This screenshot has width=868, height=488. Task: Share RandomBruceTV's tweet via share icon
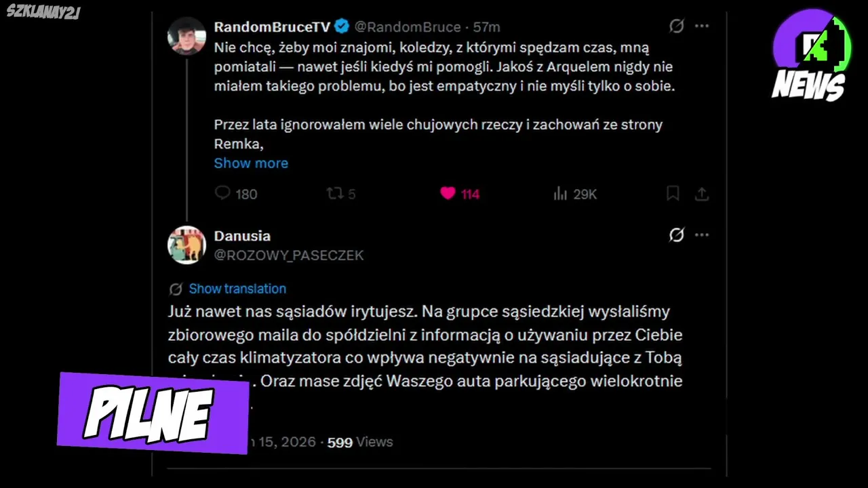pyautogui.click(x=702, y=194)
